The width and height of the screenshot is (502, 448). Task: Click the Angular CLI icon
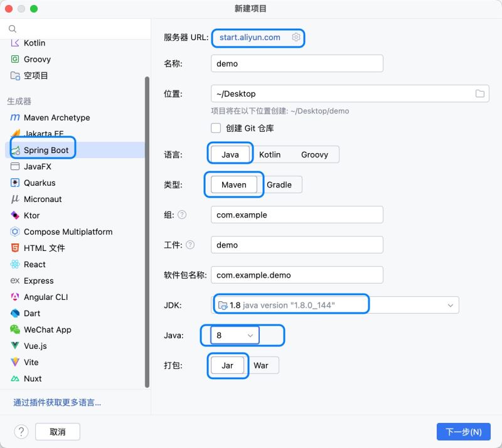tap(15, 297)
